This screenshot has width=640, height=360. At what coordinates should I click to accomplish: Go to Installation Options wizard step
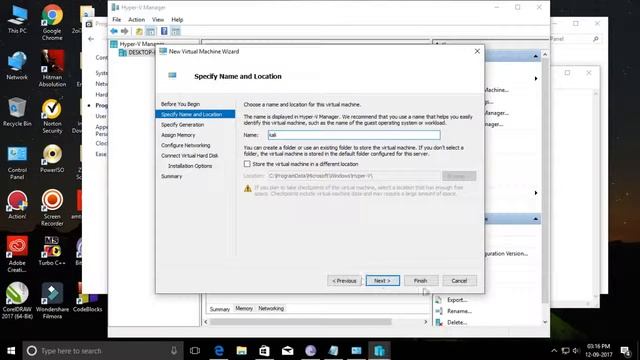click(190, 166)
